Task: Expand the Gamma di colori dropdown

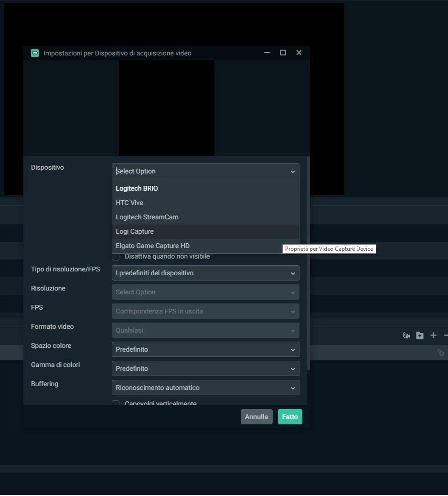Action: coord(205,368)
